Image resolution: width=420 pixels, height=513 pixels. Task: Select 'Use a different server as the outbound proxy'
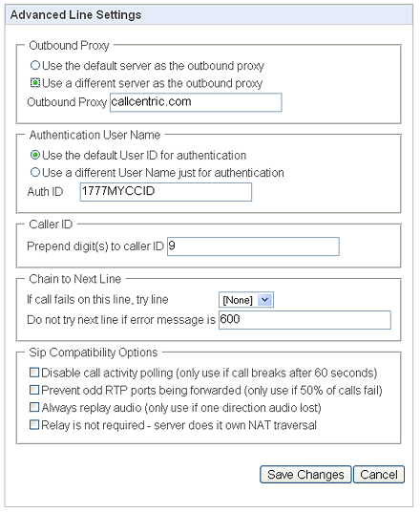click(35, 83)
